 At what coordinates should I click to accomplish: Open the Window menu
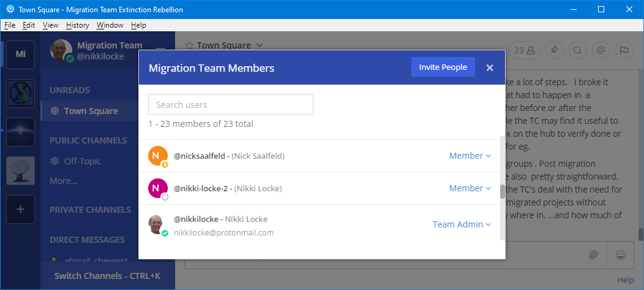(x=110, y=25)
